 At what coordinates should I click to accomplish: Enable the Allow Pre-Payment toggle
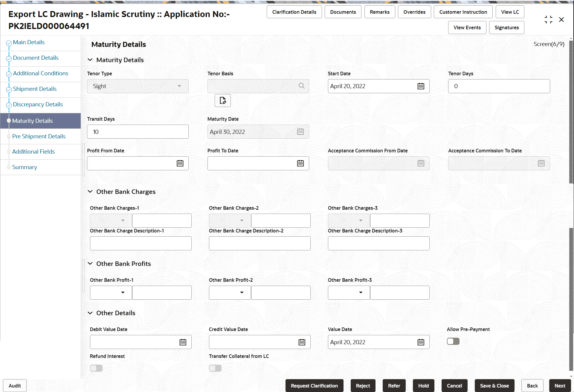tap(453, 341)
